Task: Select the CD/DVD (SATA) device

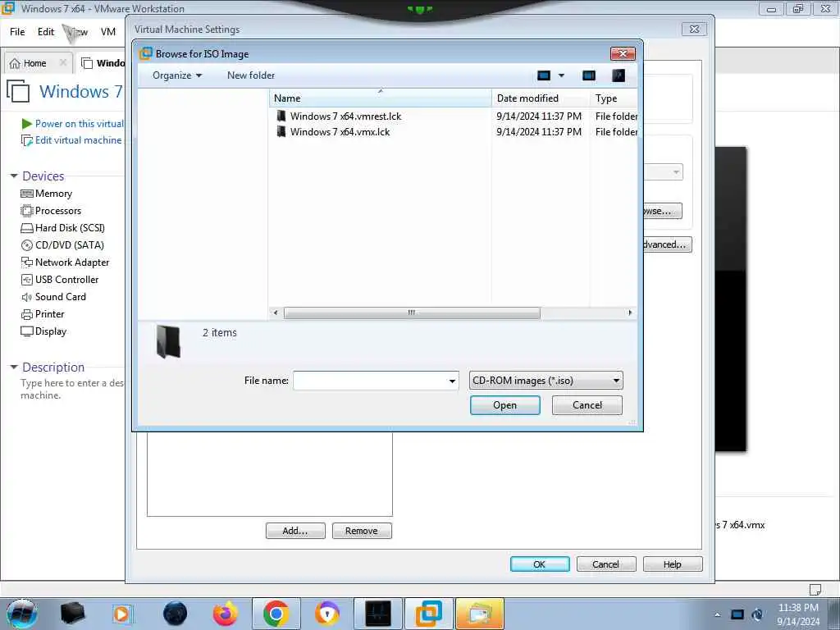Action: (62, 244)
